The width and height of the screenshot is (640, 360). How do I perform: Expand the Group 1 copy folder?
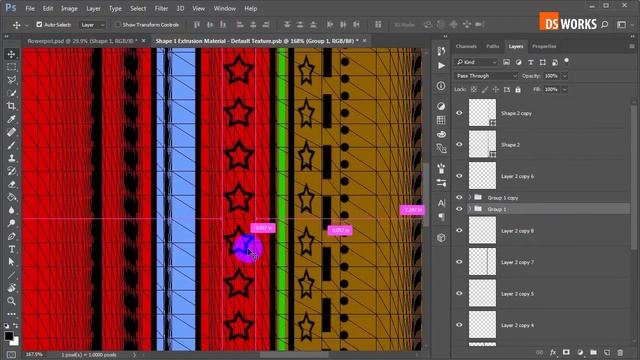tap(469, 198)
